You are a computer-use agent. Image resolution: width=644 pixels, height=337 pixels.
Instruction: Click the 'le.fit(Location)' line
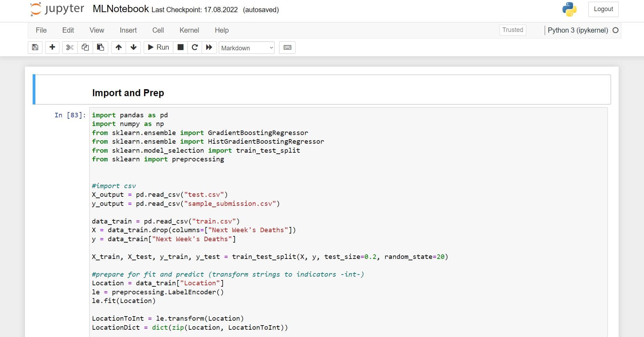(124, 301)
